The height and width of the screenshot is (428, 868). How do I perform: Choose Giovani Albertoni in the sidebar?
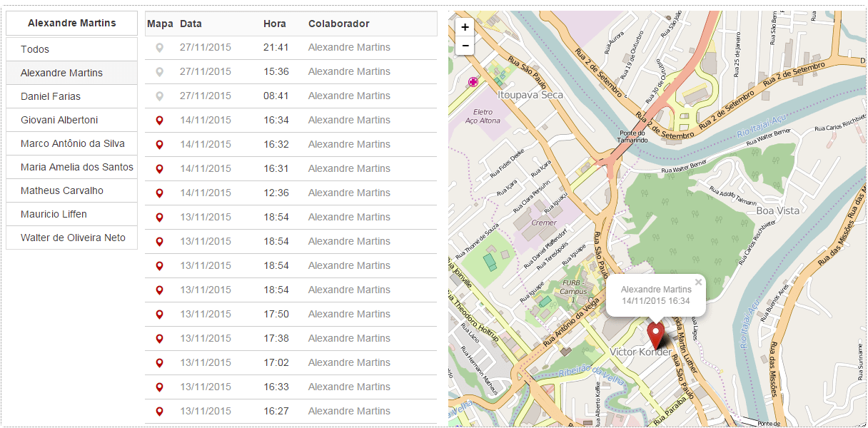click(59, 120)
